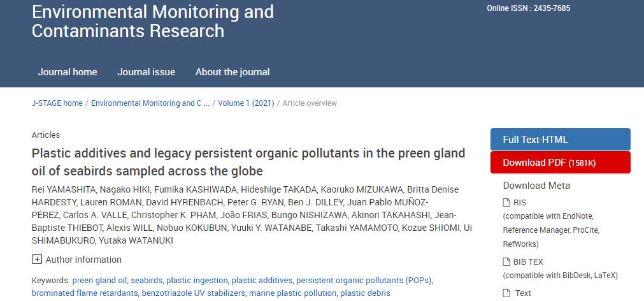Select the 'preen gland oil' keyword
Image resolution: width=644 pixels, height=301 pixels.
pos(99,280)
